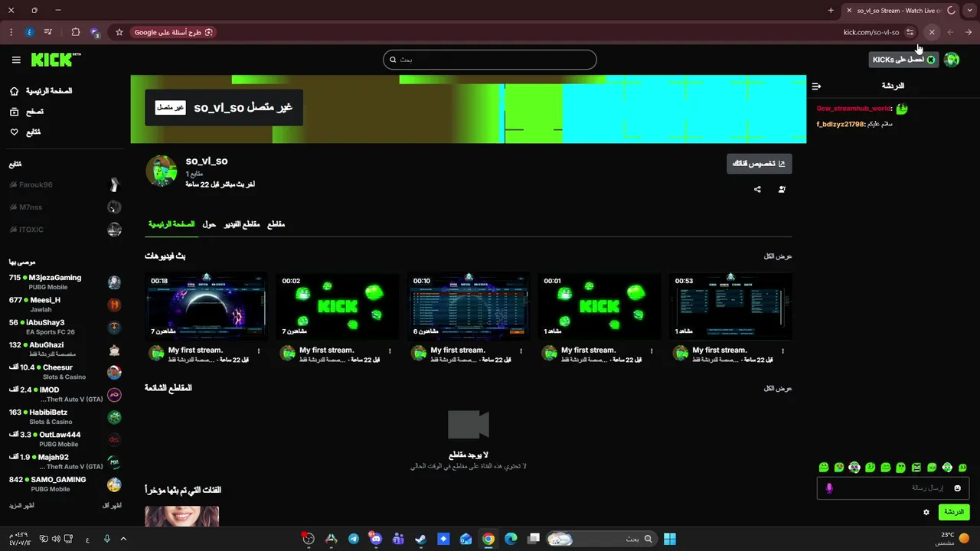
Task: Open the Kick hamburger menu
Action: point(16,60)
